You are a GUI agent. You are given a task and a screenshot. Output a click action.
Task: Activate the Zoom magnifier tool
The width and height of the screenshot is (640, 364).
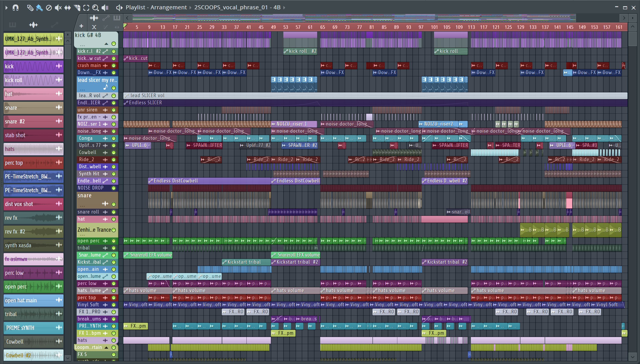point(95,8)
